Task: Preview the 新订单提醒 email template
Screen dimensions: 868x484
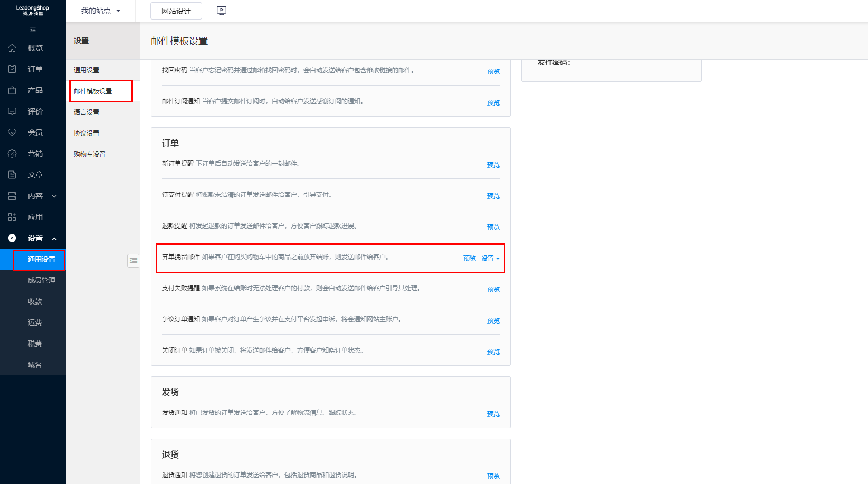Action: (x=493, y=165)
